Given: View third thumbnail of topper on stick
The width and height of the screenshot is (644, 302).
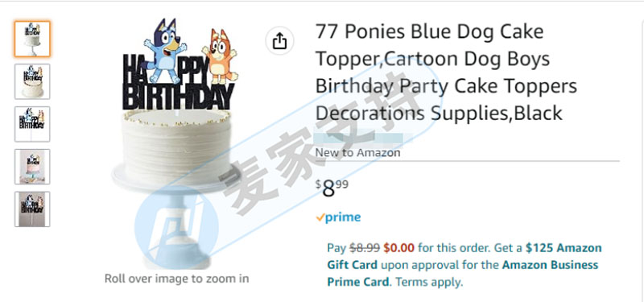Looking at the screenshot, I should pos(32,124).
